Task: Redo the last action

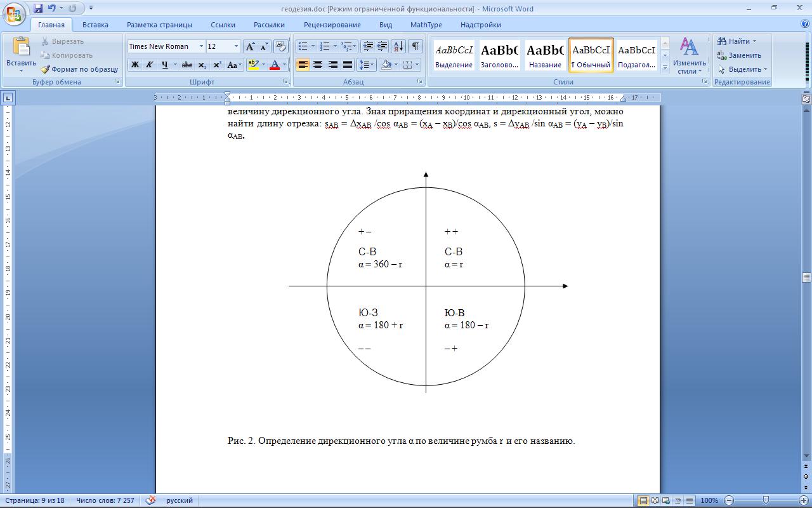Action: 72,8
